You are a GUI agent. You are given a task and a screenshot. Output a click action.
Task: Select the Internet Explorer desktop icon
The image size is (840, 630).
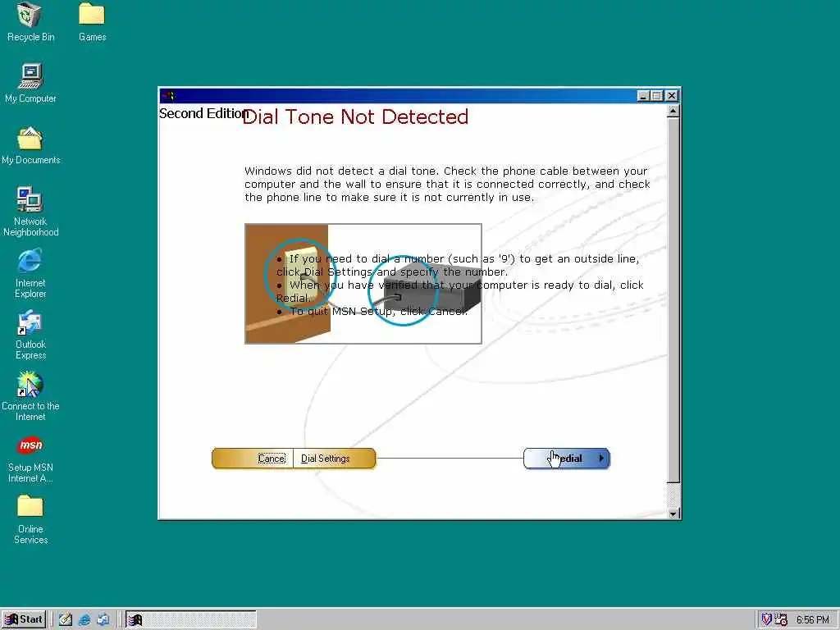click(x=30, y=274)
